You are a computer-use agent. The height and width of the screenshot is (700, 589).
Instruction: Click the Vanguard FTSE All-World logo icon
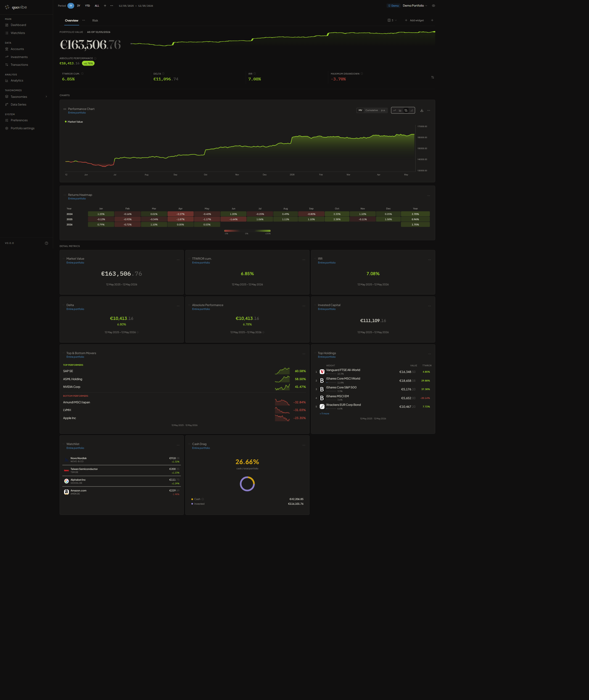[322, 372]
